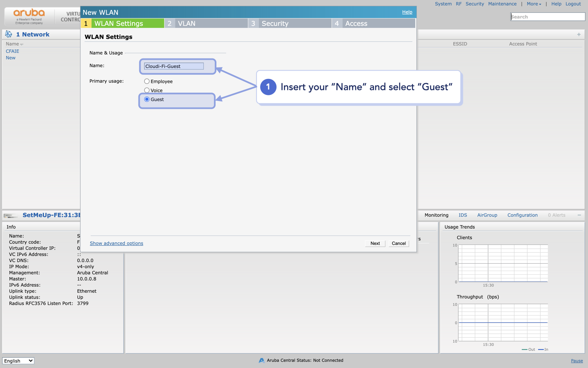Viewport: 588px width, 368px height.
Task: Switch to the VLAN wizard step
Action: click(x=187, y=23)
